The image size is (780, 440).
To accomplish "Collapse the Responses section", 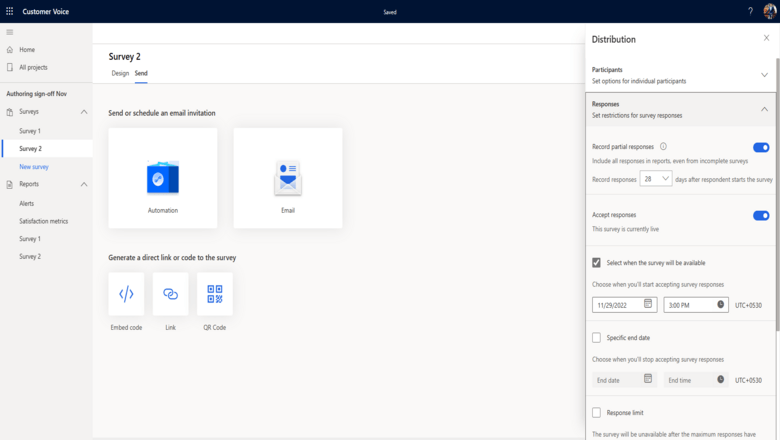I will tap(764, 109).
